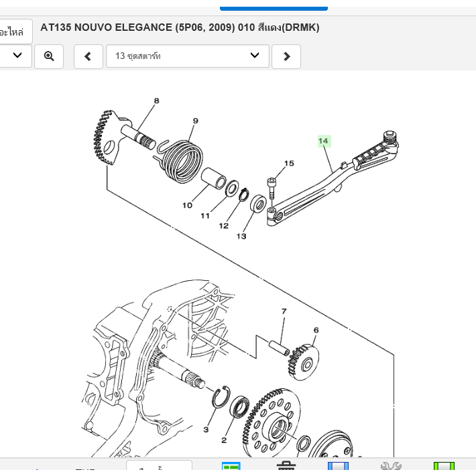Select part number 6 gear label
476x476 pixels.
tap(316, 330)
